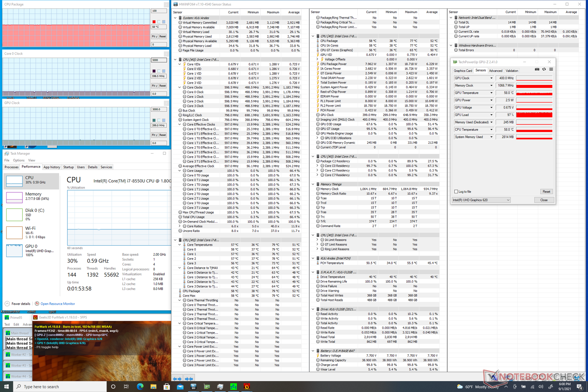
Task: Open the Options menu in Task Manager
Action: point(19,160)
